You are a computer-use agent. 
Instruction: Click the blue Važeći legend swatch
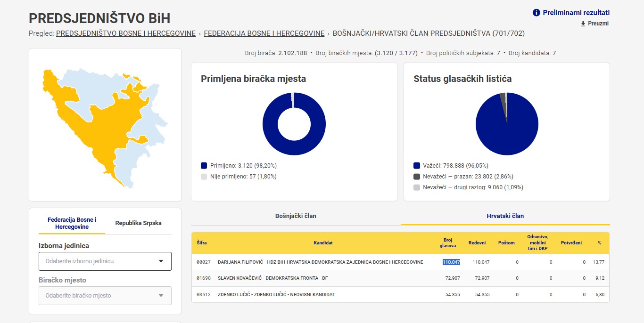pyautogui.click(x=416, y=166)
